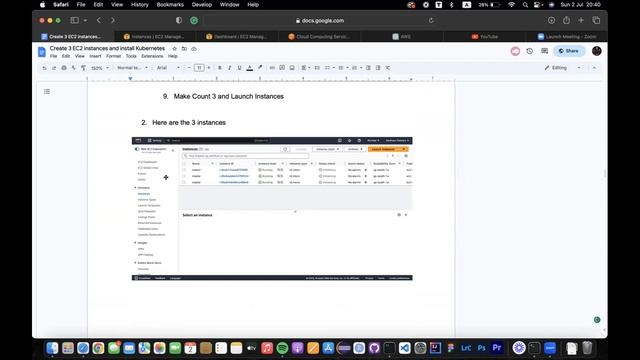This screenshot has height=360, width=640.
Task: Click the Add comment icon in toolbar
Action: [282, 68]
